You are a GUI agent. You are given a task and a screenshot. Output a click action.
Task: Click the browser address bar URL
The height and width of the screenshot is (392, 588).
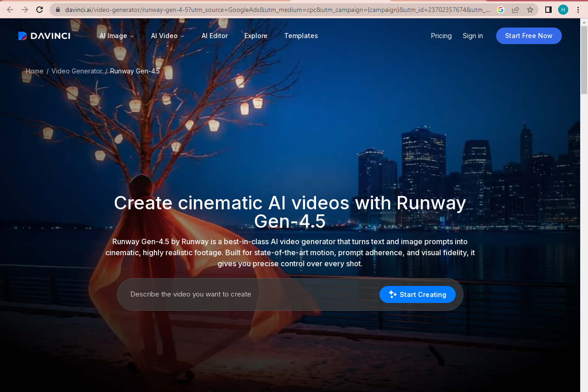277,10
